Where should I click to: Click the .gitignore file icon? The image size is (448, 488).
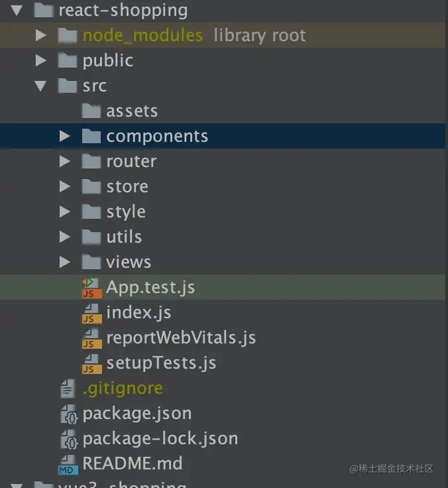68,388
